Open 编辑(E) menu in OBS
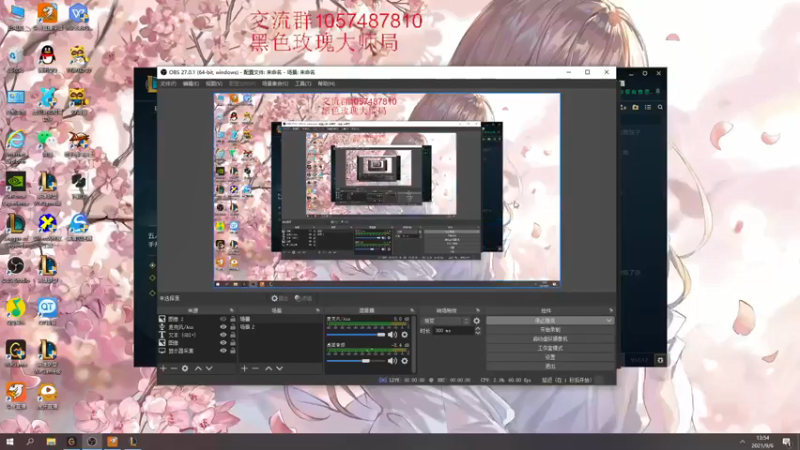This screenshot has width=800, height=450. click(191, 84)
